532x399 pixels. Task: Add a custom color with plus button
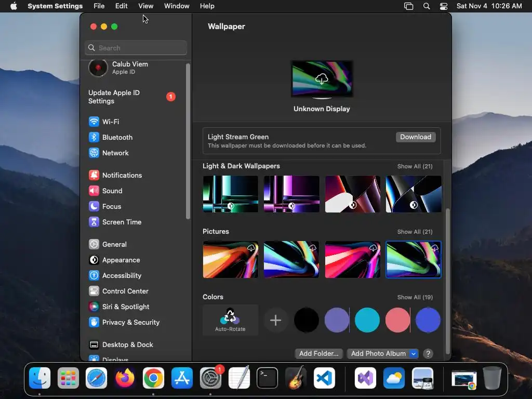(x=275, y=320)
